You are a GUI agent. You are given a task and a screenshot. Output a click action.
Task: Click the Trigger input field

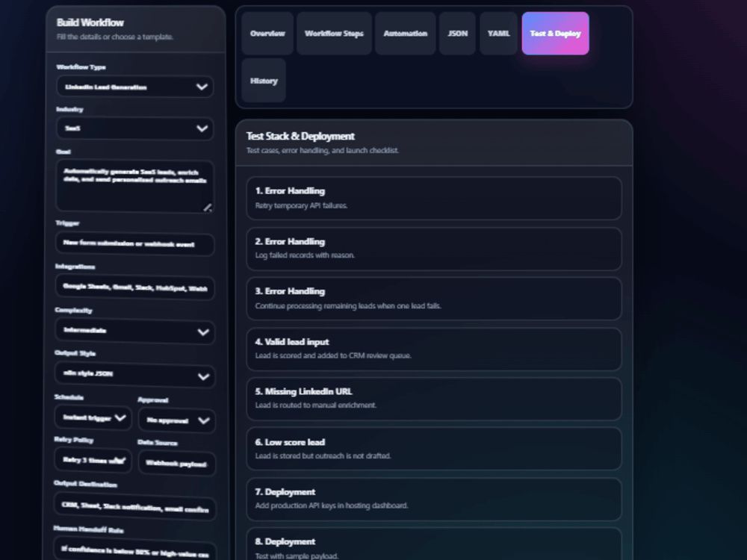click(x=134, y=244)
